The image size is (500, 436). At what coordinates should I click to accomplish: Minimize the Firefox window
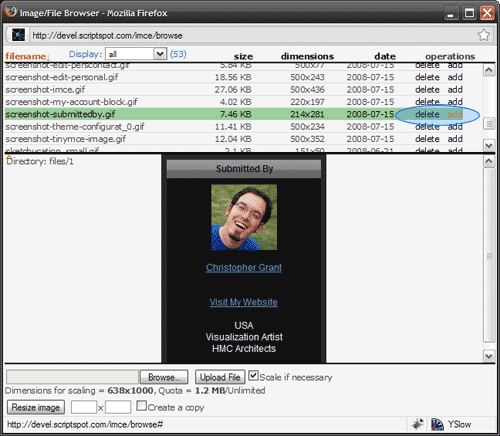tap(451, 14)
